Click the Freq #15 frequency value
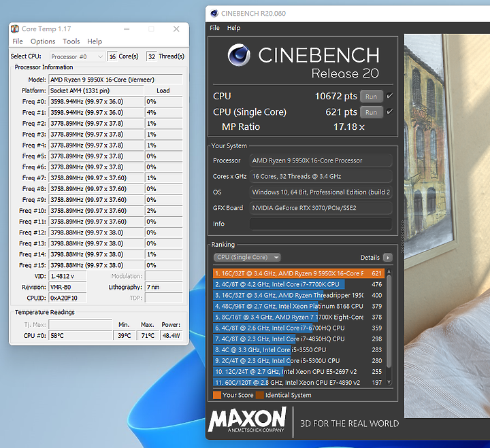Image resolution: width=490 pixels, height=448 pixels. coord(96,265)
